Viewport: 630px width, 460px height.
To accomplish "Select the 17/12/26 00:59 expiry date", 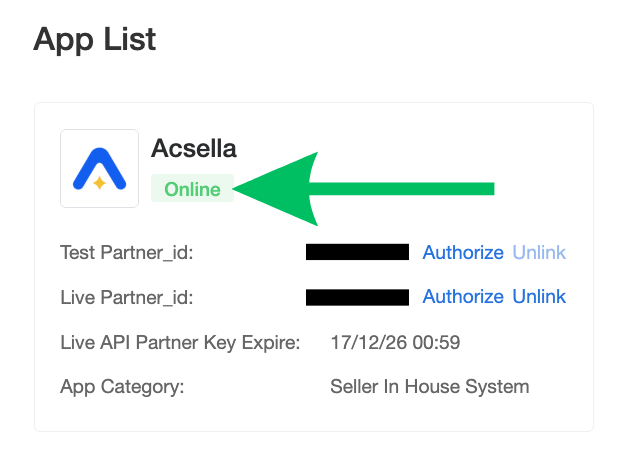I will pos(395,343).
